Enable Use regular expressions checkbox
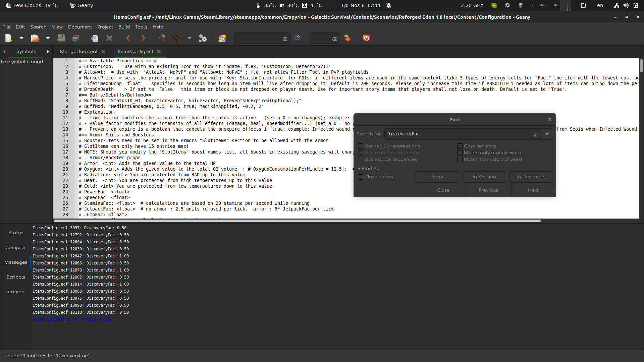Image resolution: width=644 pixels, height=362 pixels. coord(361,146)
